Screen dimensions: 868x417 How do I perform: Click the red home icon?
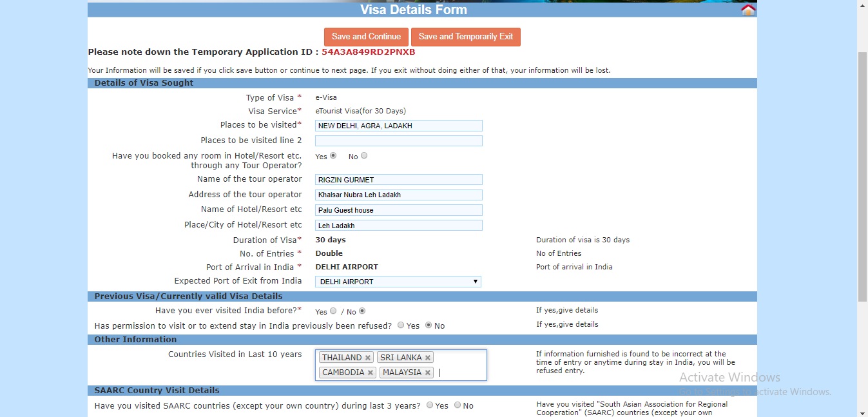(x=748, y=10)
